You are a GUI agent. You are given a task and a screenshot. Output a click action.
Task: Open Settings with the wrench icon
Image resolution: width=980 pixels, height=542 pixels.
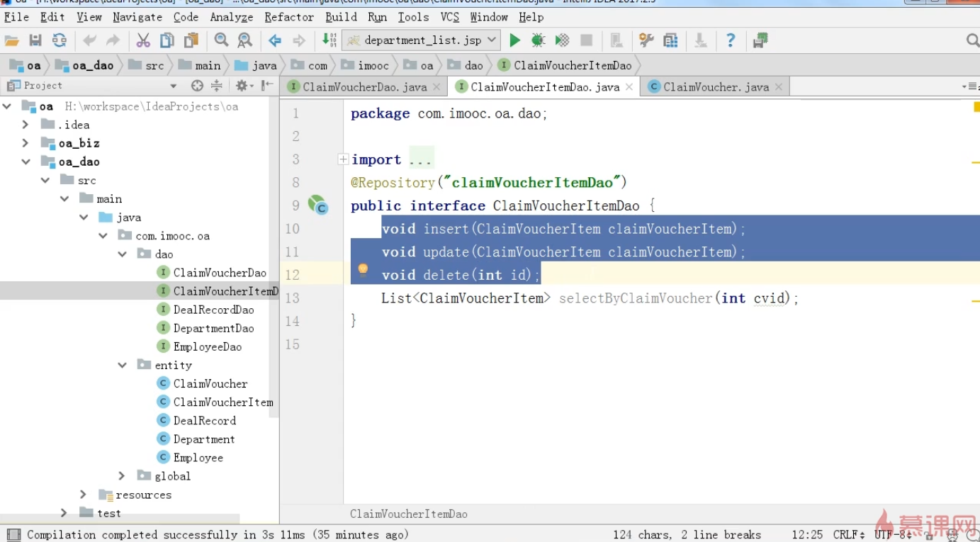coord(646,40)
